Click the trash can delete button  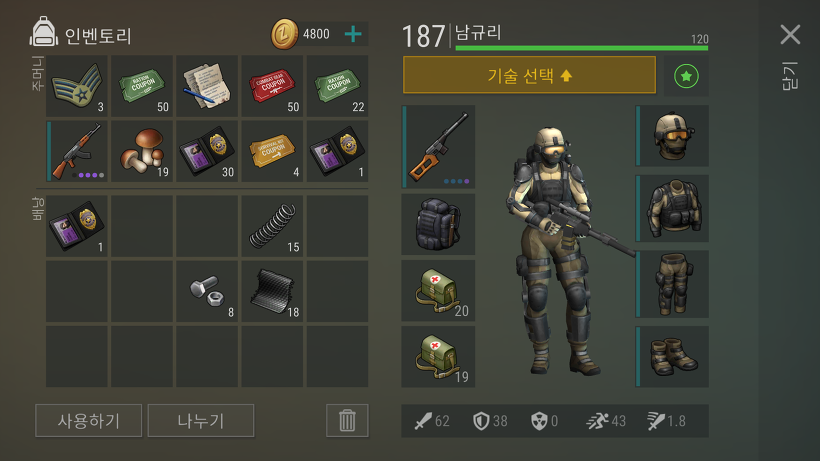click(x=347, y=420)
